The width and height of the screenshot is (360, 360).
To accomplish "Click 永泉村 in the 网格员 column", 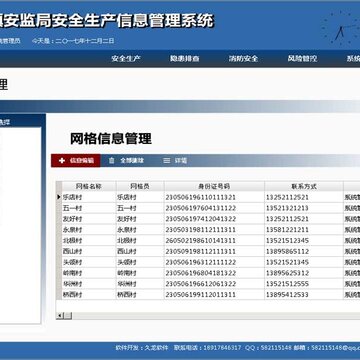I will 127,230.
